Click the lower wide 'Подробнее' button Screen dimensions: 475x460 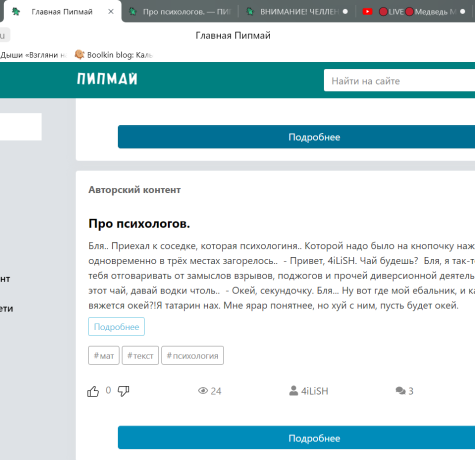(x=296, y=437)
